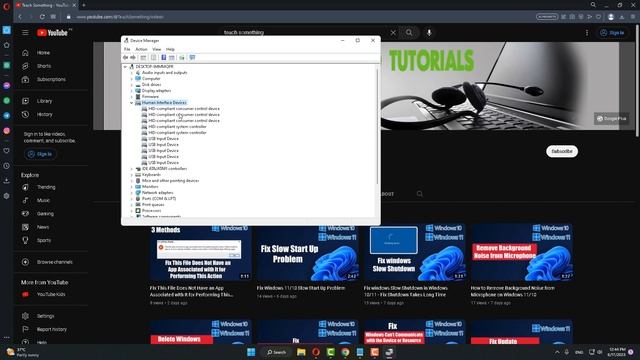The image size is (640, 360).
Task: Click taskbar Search box
Action: point(276,352)
